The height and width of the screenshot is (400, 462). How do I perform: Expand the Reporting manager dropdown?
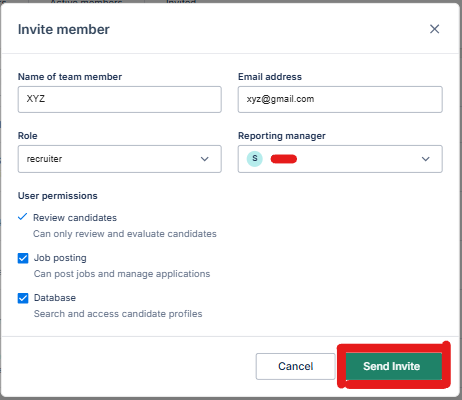(340, 159)
